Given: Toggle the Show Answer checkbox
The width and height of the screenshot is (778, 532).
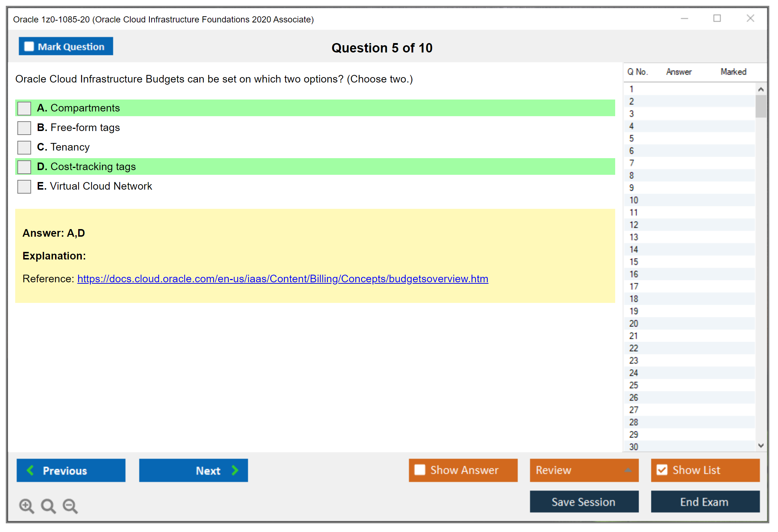Looking at the screenshot, I should click(x=420, y=470).
